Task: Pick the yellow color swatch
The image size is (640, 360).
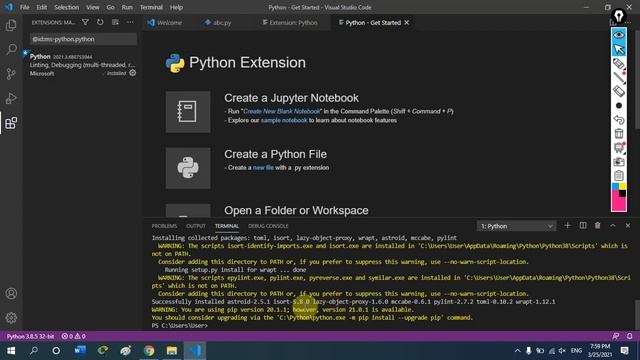Action: [x=622, y=187]
